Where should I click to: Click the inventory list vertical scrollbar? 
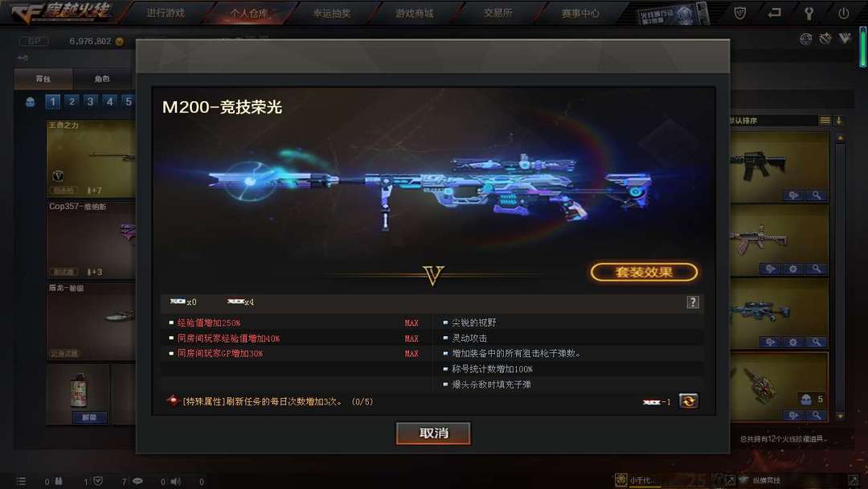[840, 275]
